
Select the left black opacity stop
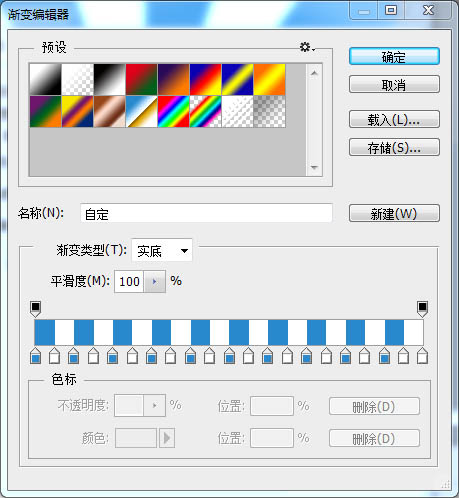36,309
